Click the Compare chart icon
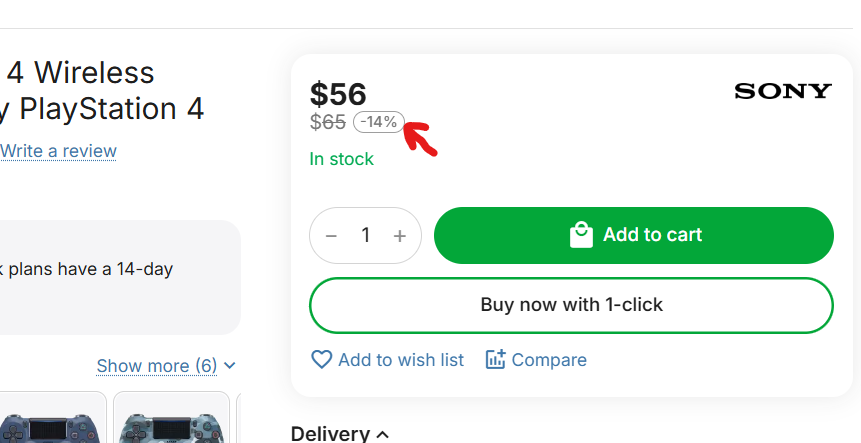The width and height of the screenshot is (861, 443). 495,359
